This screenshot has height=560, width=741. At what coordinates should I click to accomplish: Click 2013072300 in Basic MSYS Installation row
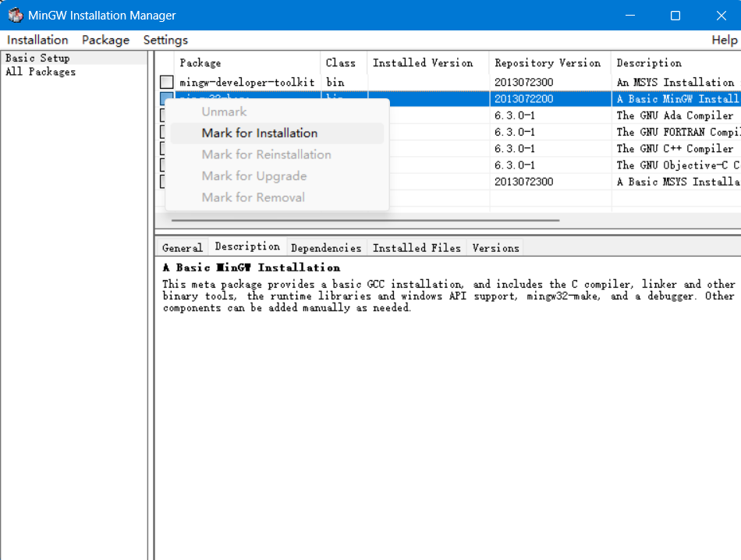click(523, 182)
